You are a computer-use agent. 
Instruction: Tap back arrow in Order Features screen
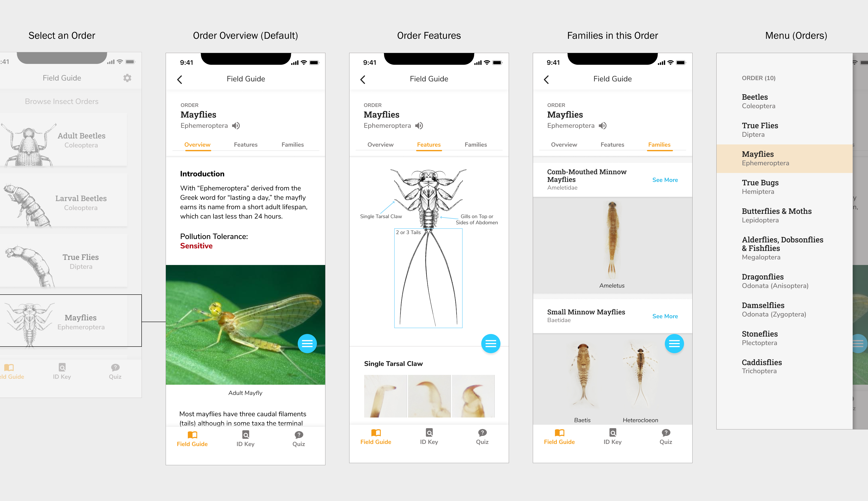click(363, 79)
